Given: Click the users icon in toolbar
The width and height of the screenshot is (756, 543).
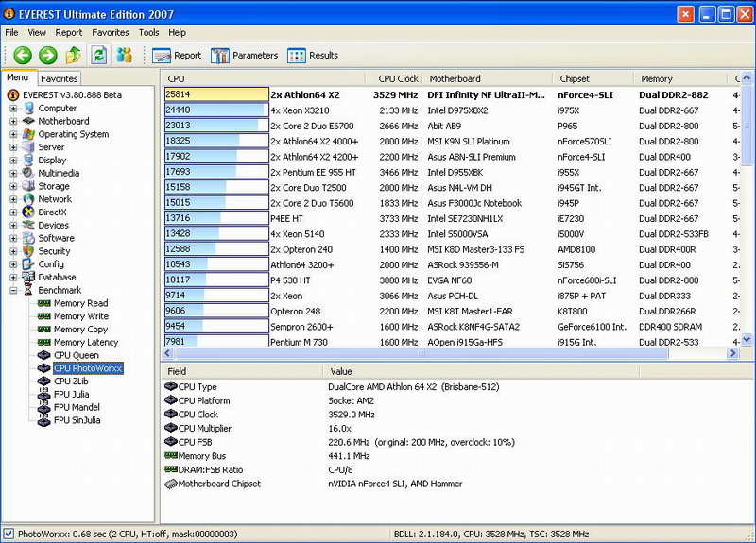Looking at the screenshot, I should 124,56.
